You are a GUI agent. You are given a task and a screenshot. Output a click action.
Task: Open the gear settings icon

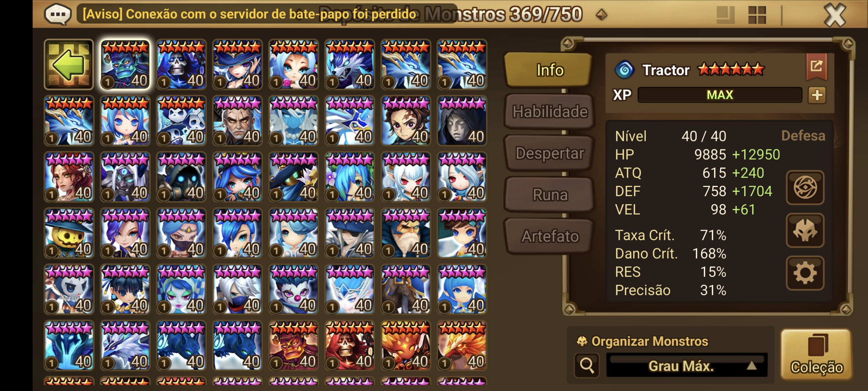click(805, 273)
